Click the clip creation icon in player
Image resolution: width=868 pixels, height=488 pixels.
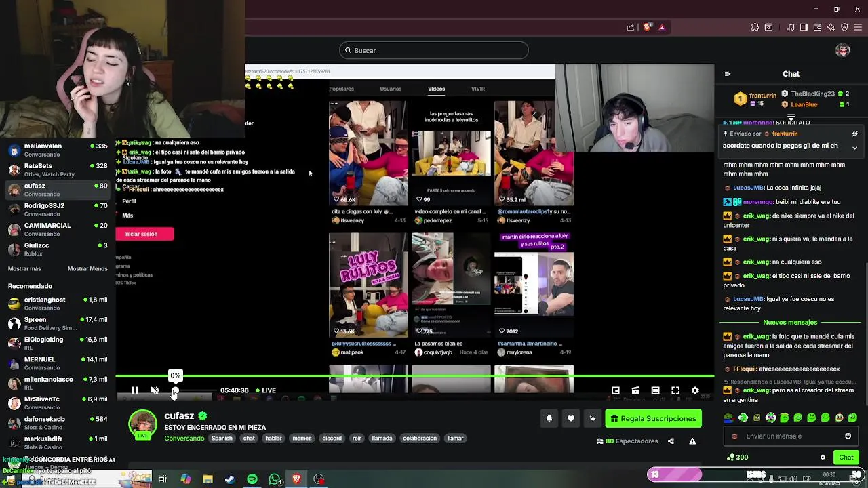(635, 390)
